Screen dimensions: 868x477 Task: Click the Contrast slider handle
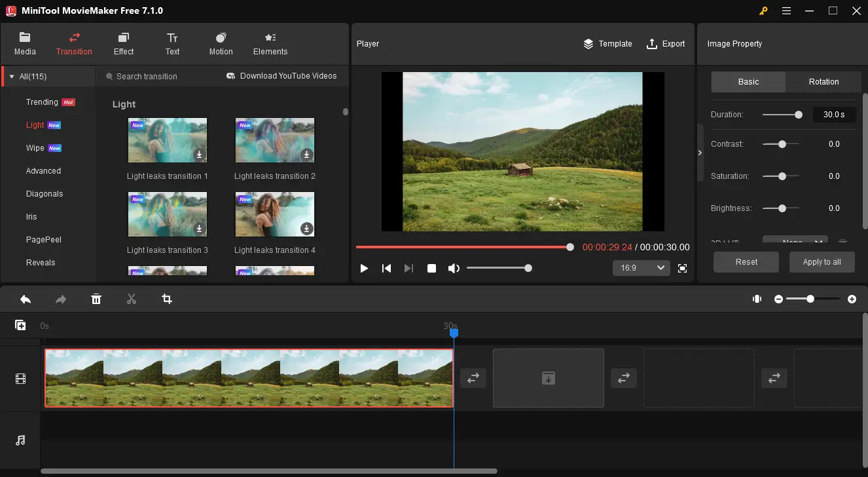[782, 144]
